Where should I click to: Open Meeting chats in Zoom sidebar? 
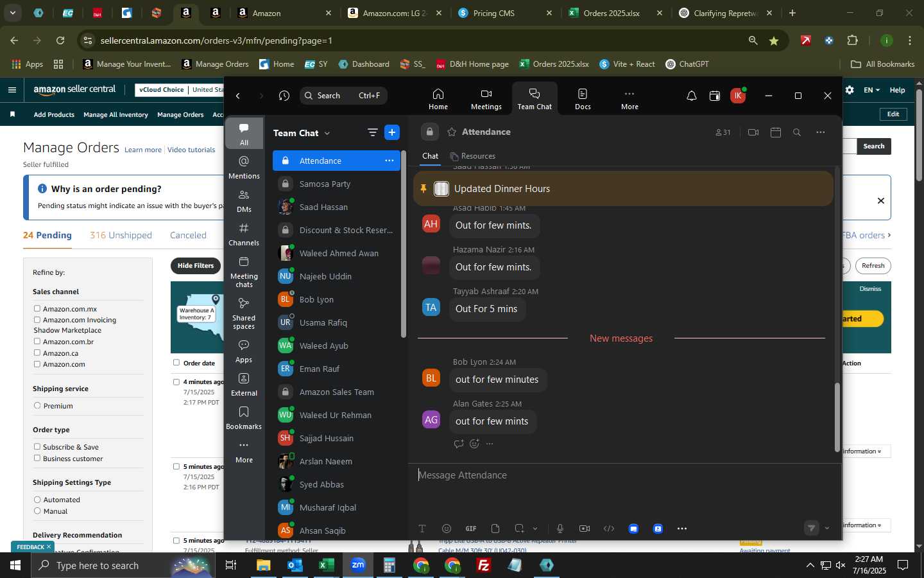tap(244, 272)
